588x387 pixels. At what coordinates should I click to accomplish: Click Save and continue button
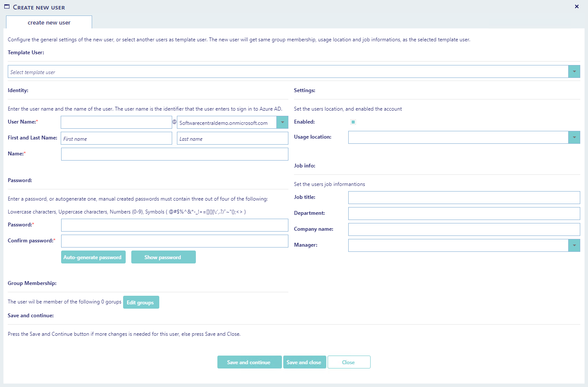[250, 362]
